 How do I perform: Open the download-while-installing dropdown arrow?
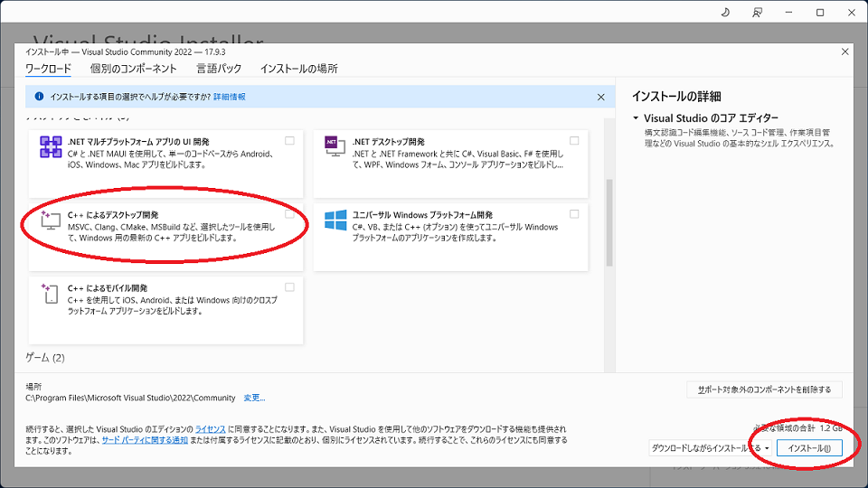click(767, 448)
